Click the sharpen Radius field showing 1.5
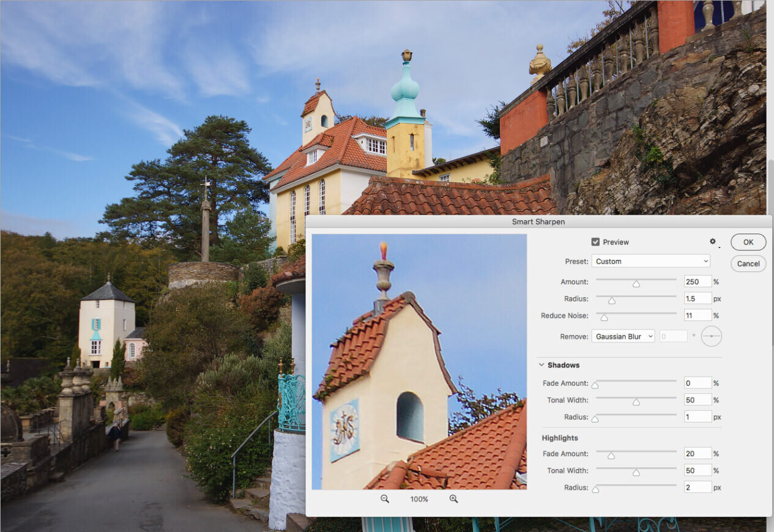Screen dimensions: 774x532 (x=698, y=298)
